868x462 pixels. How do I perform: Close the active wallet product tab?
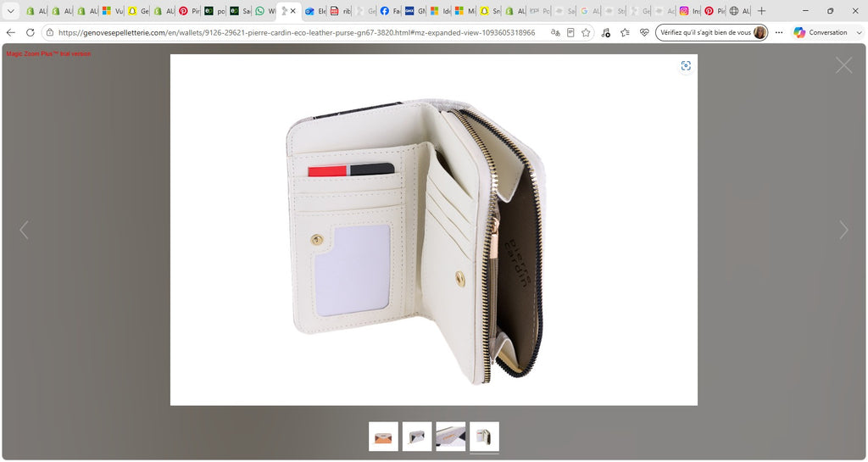tap(292, 10)
